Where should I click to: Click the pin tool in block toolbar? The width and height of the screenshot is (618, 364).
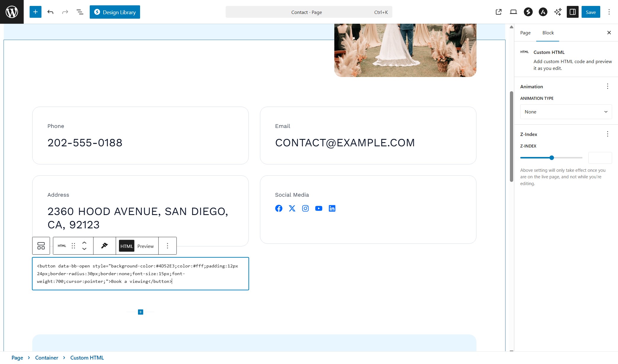point(105,246)
